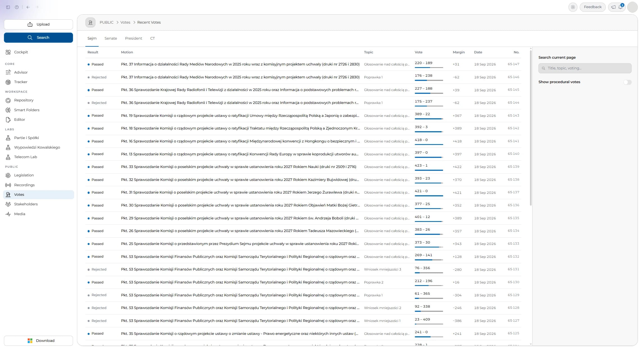Open Cockpit in the sidebar
This screenshot has height=352, width=644.
pos(38,52)
